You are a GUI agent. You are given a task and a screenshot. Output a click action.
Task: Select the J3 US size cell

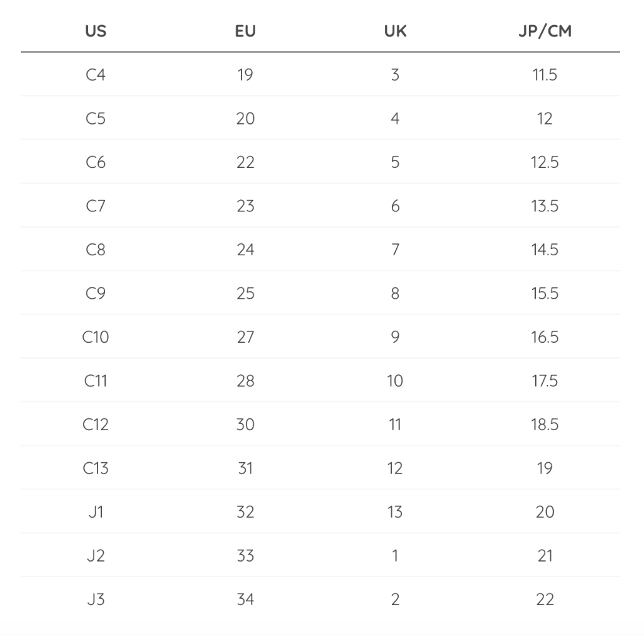[x=96, y=599]
